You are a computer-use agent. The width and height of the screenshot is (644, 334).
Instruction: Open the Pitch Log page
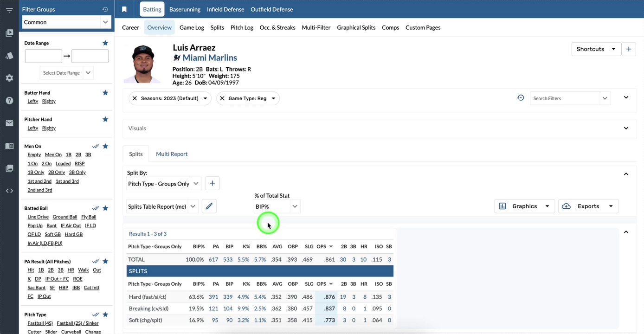click(242, 27)
